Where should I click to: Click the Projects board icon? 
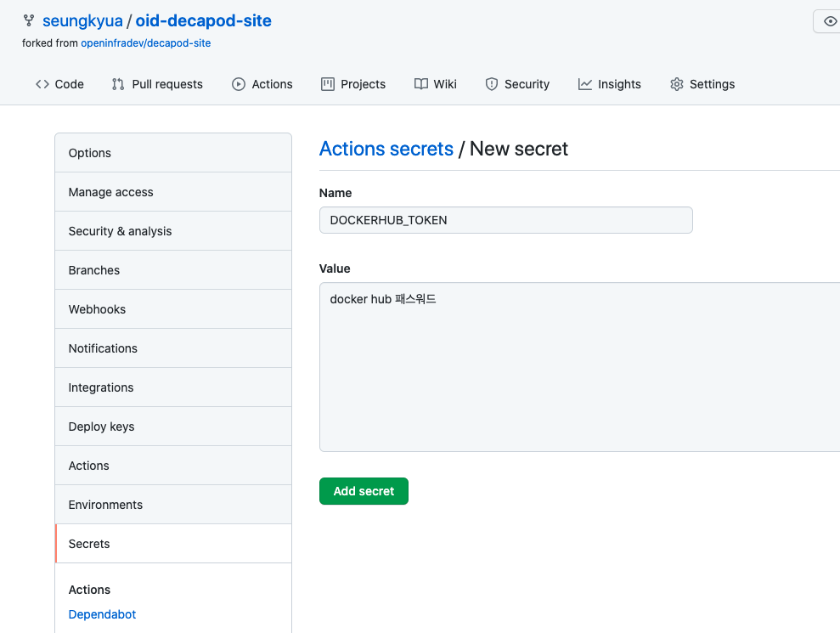click(x=327, y=84)
